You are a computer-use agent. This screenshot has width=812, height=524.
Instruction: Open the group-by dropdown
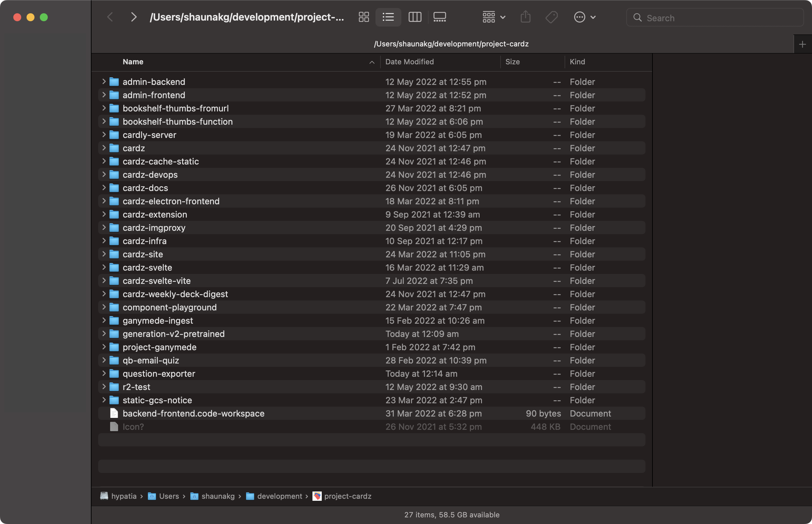coord(493,17)
